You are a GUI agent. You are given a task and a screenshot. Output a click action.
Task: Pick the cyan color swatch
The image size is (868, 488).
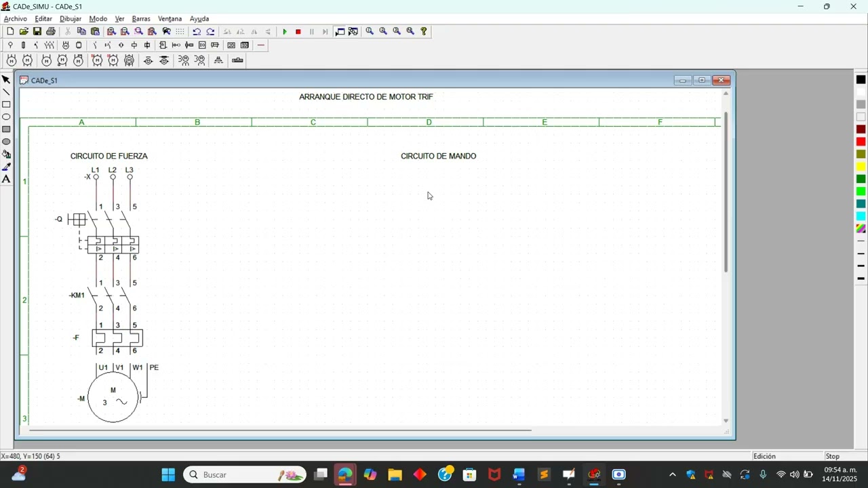861,216
